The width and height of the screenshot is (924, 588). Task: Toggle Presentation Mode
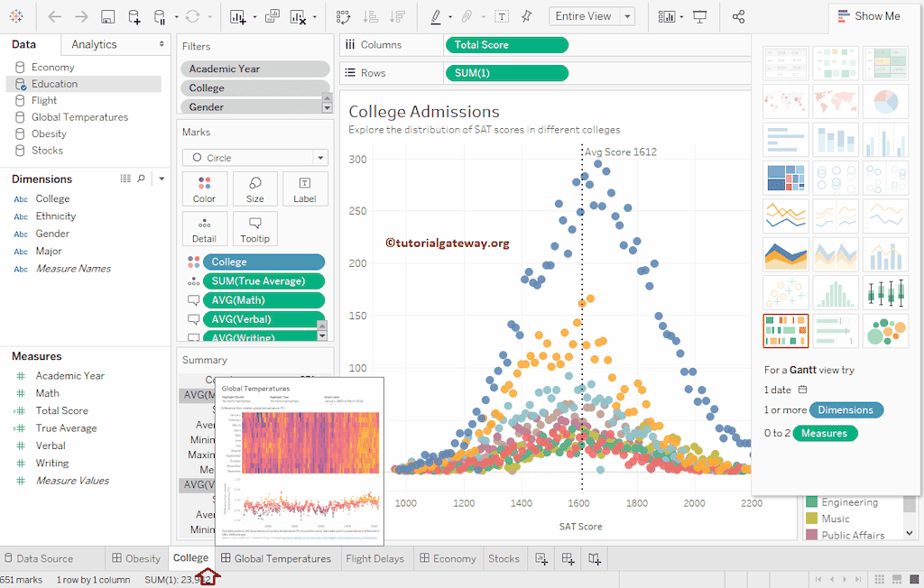[x=699, y=17]
